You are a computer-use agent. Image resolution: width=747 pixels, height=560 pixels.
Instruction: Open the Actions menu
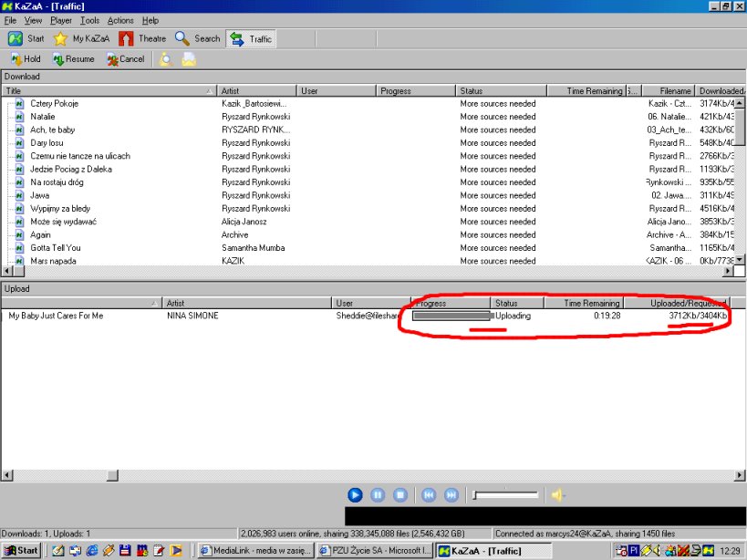[x=120, y=20]
